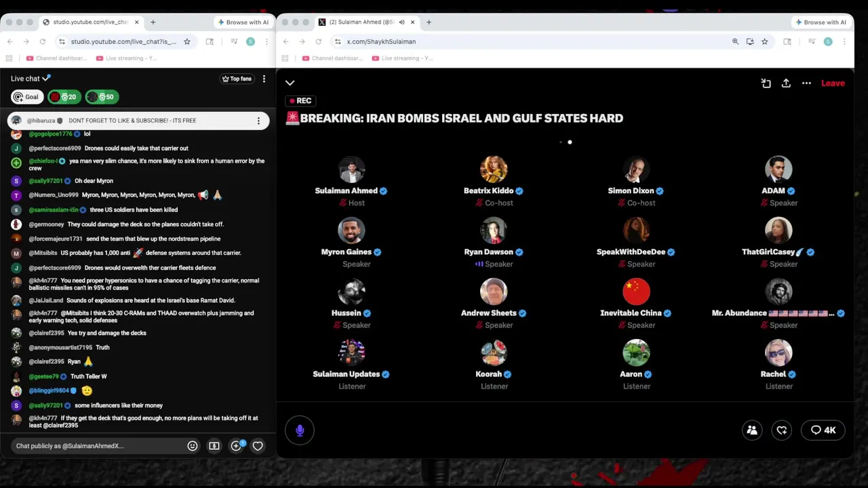Viewport: 868px width, 488px height.
Task: Select Myron Gaines speaker avatar
Action: coord(351,230)
